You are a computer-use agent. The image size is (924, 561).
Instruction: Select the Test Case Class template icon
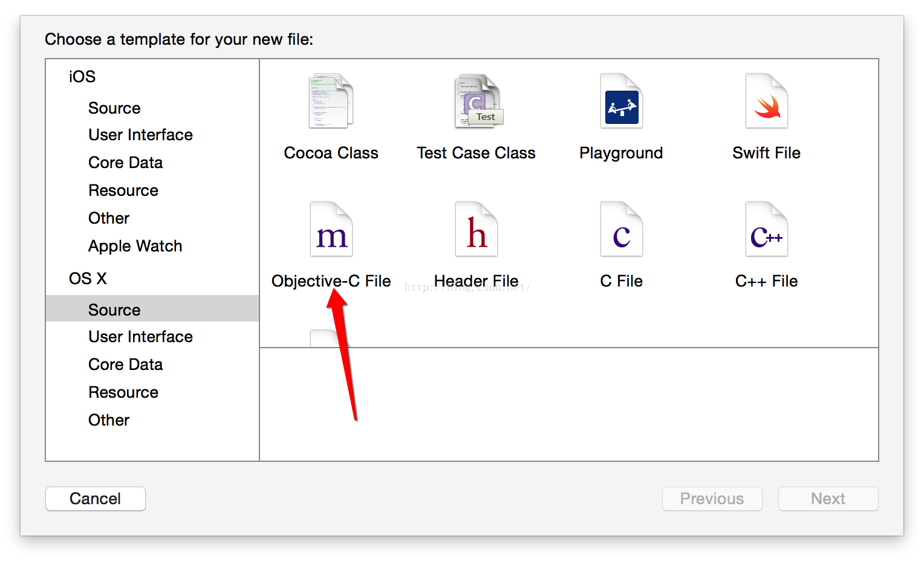(479, 101)
